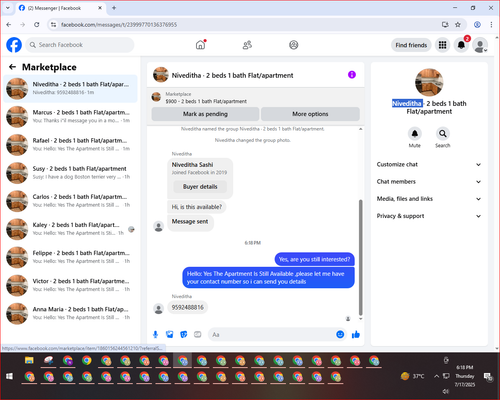
Task: Click the "Yes, are you still interested?" message
Action: 314,259
